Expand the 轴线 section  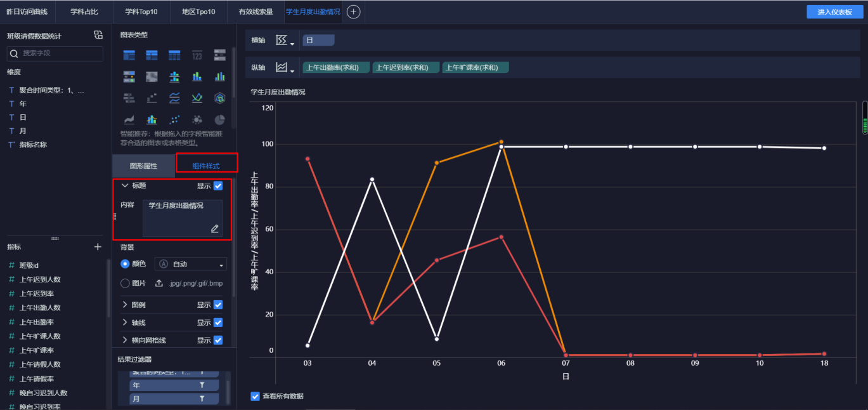(124, 322)
